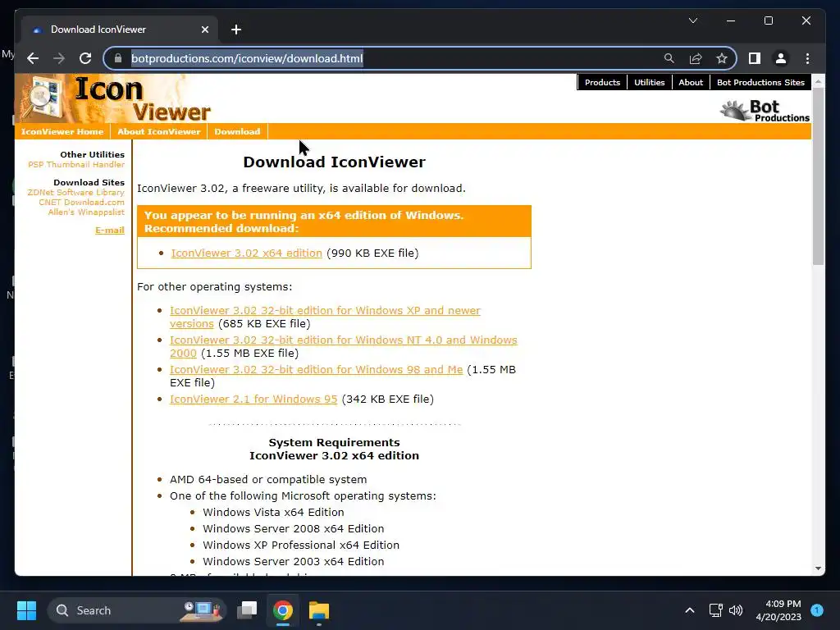Select the Download nav item
This screenshot has width=840, height=630.
pos(237,132)
